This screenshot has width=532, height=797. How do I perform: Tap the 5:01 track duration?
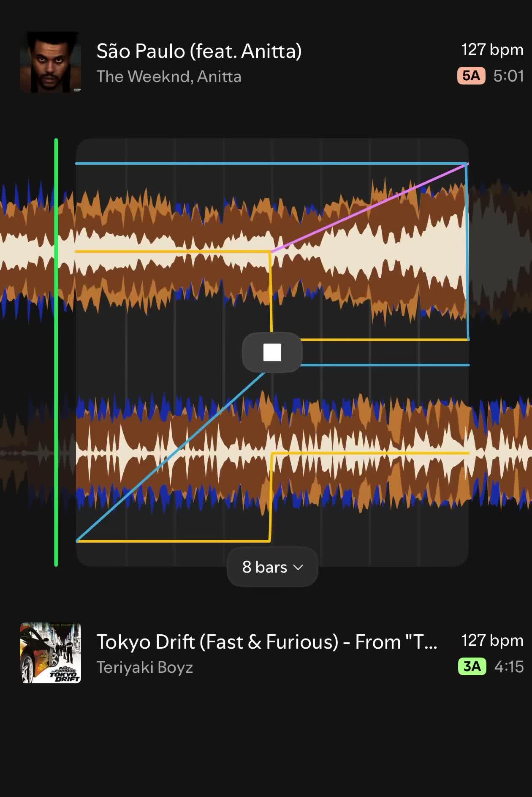[508, 76]
